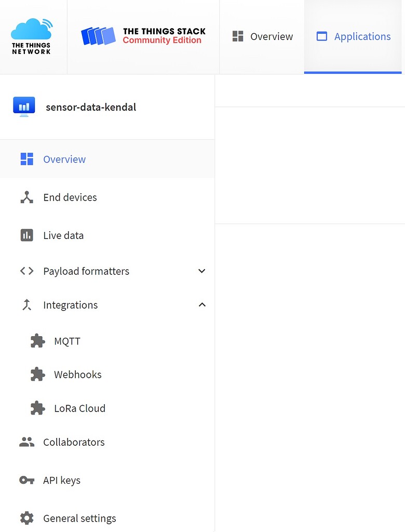Open the End devices section icon
Screen dimensions: 405x532
[26, 197]
